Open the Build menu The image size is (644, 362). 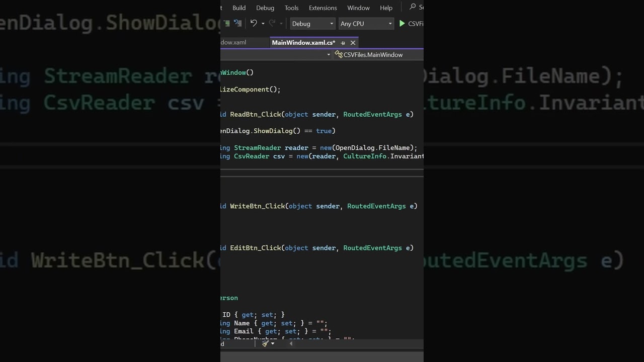[239, 8]
